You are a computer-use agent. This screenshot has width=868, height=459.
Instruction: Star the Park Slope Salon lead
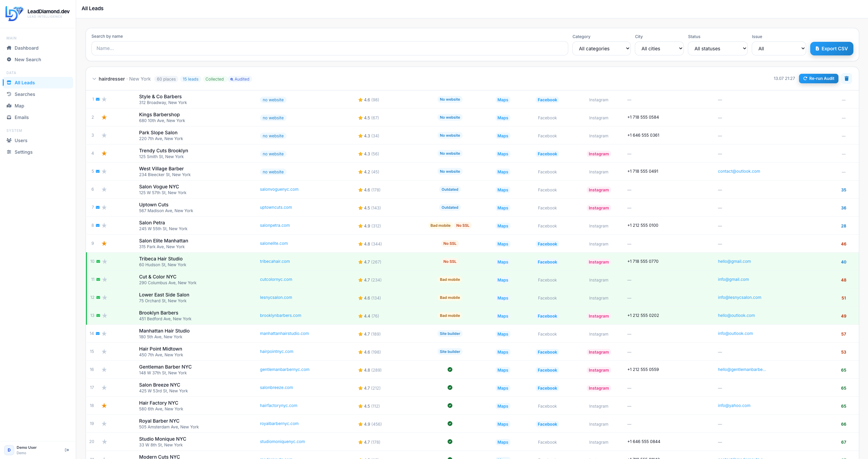coord(104,135)
